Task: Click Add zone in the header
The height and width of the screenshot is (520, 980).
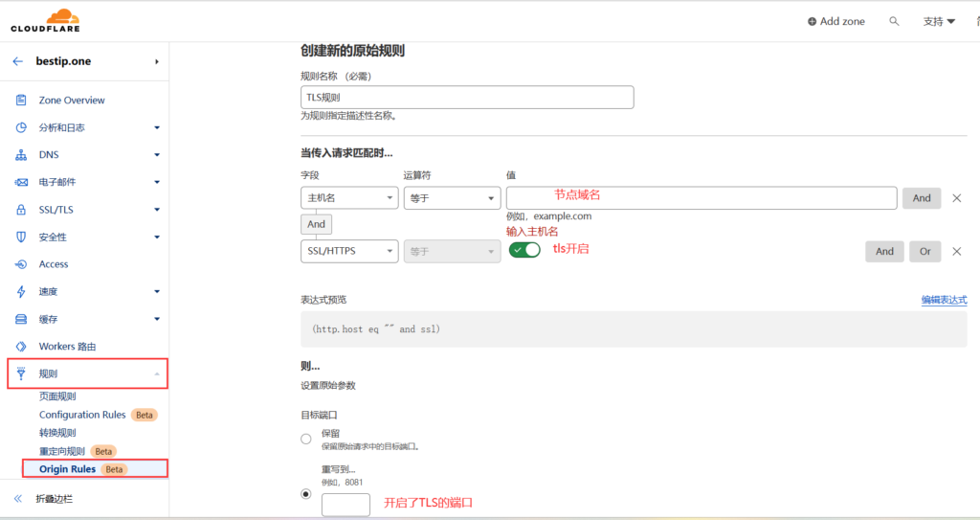Action: 835,21
